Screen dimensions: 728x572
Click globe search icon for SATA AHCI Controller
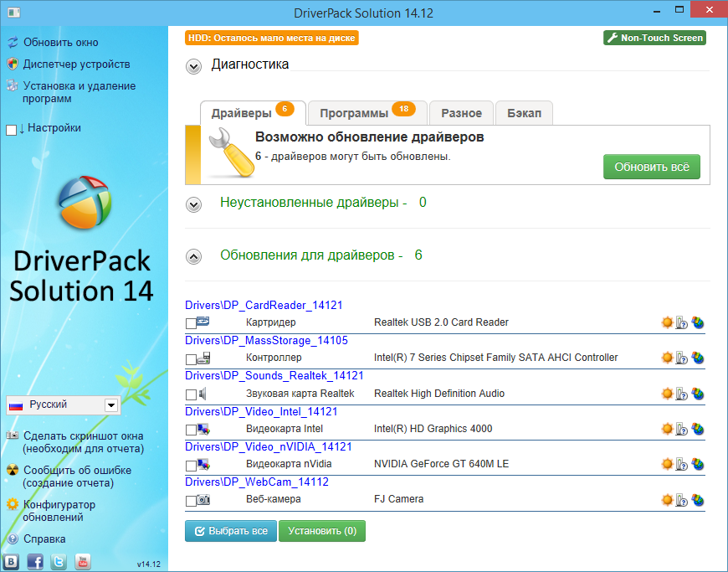pyautogui.click(x=697, y=358)
